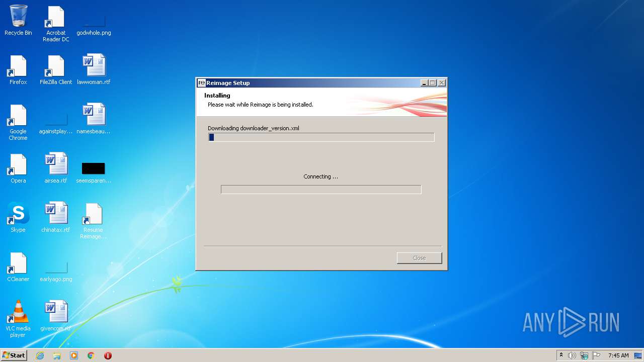Viewport: 644px width, 362px height.
Task: Click the disabled Close button in Reimage Setup
Action: [x=419, y=258]
